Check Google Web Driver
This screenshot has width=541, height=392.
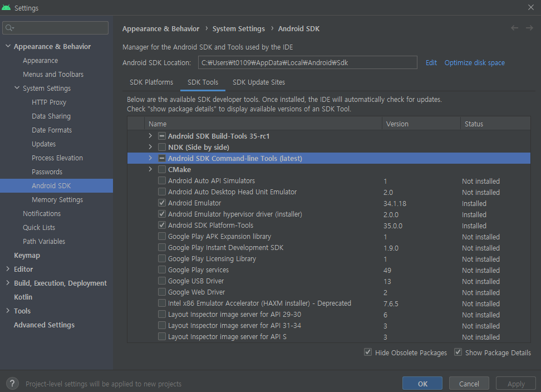tap(162, 292)
